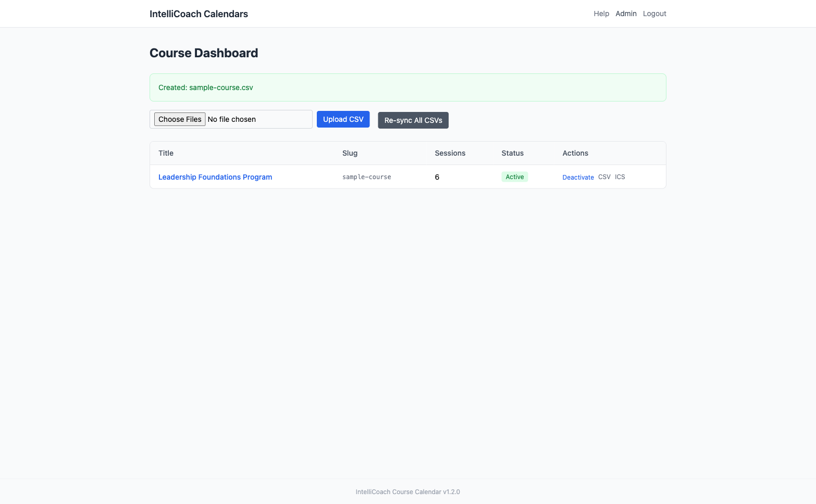Click the sessions count for the course
Viewport: 816px width, 504px height.
tap(437, 177)
